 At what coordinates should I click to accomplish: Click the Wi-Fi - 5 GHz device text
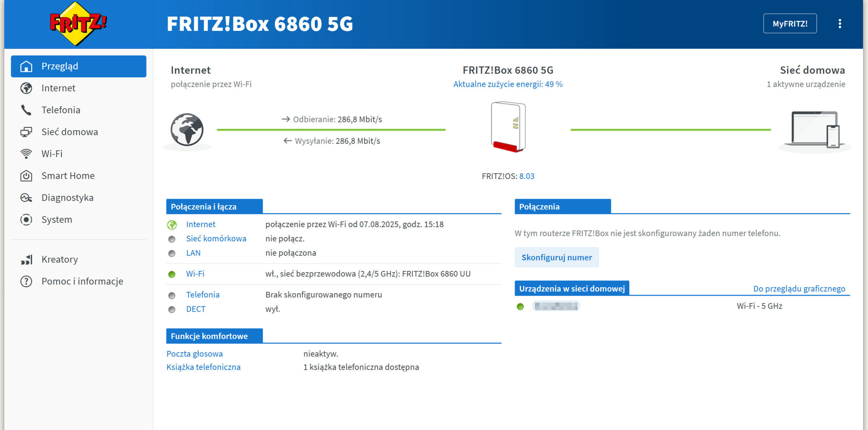(x=759, y=306)
